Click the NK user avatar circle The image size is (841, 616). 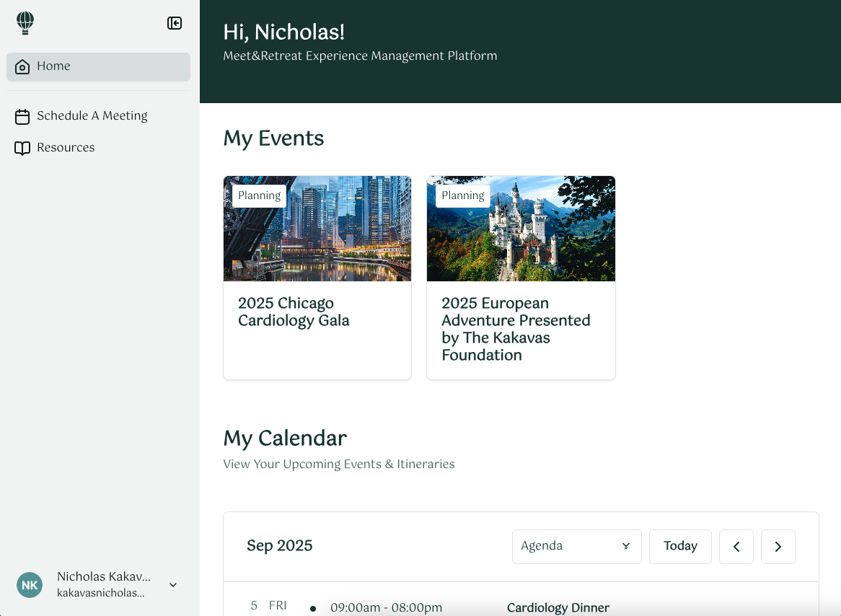click(x=30, y=585)
